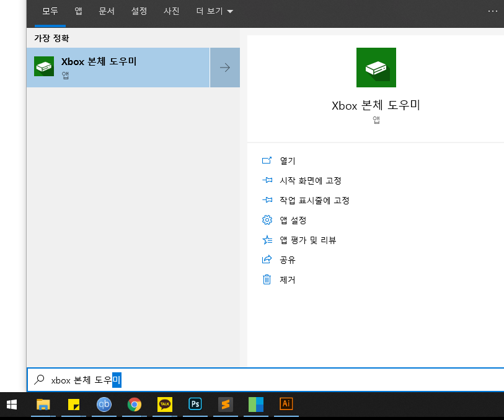Open the three-dot options menu
Image resolution: width=504 pixels, height=420 pixels.
(x=492, y=11)
